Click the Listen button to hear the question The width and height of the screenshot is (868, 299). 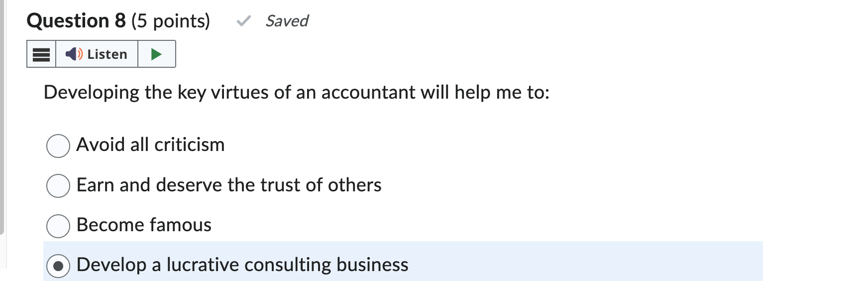point(98,54)
